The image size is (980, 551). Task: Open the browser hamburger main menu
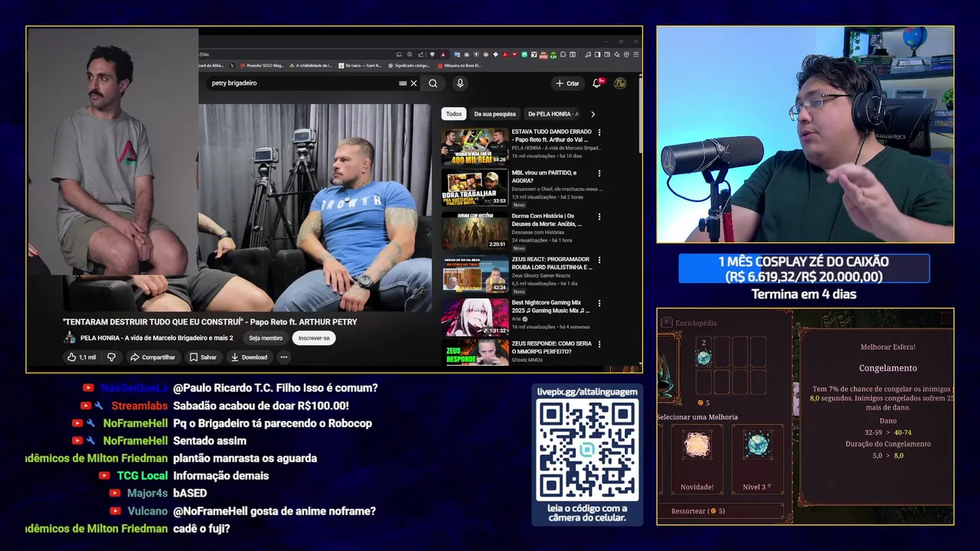pos(636,54)
